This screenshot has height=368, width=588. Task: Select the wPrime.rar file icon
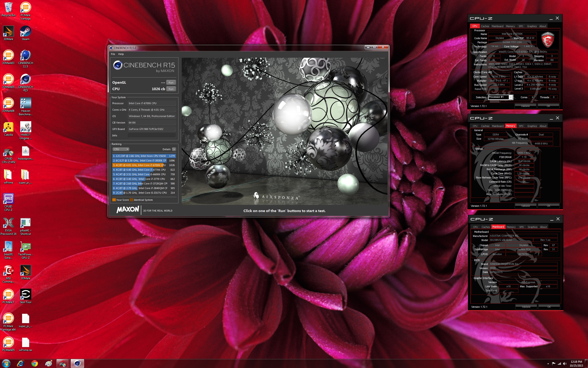pyautogui.click(x=25, y=344)
